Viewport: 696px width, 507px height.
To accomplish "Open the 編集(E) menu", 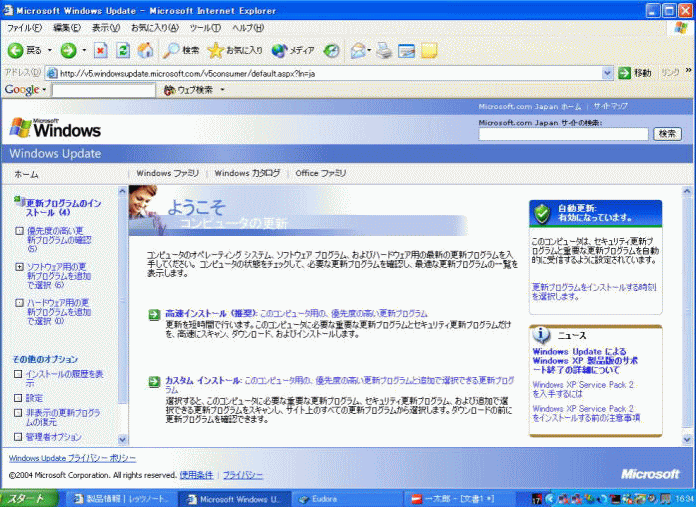I will (67, 28).
